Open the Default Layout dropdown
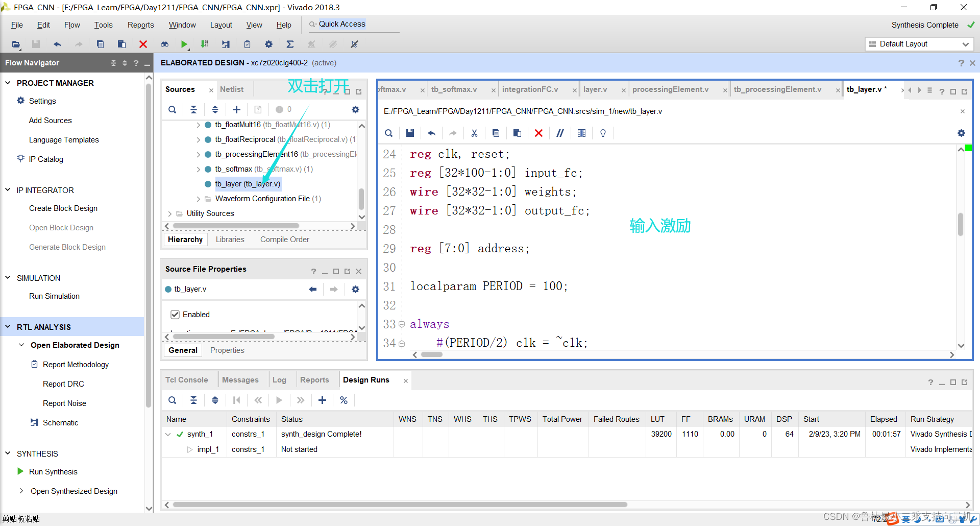Screen dimensions: 980x526 [x=919, y=44]
